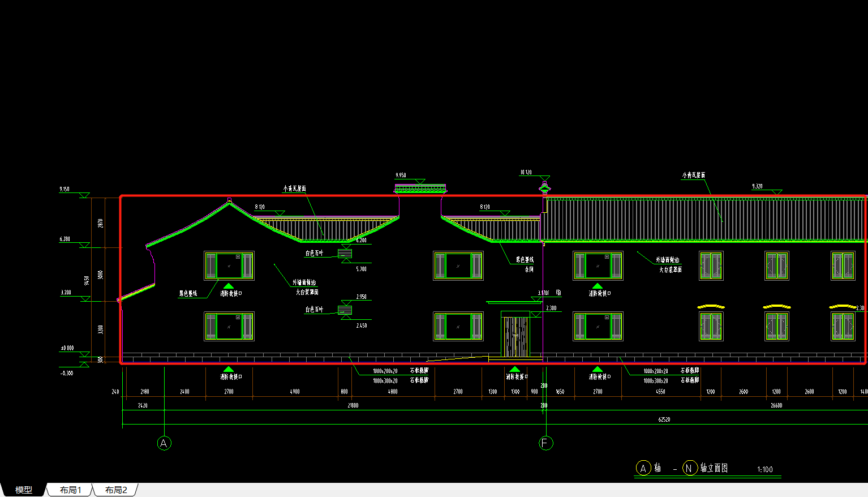Select the ±0.000 elevation label
The image size is (868, 497).
click(67, 348)
